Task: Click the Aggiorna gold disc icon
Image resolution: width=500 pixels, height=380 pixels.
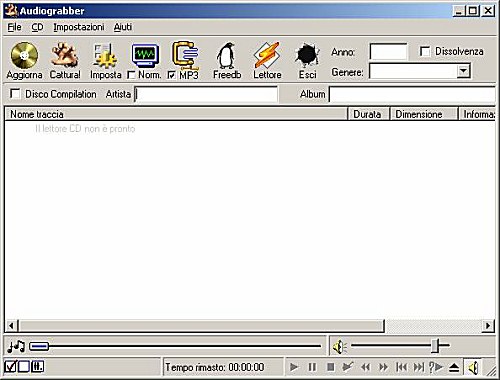Action: click(x=24, y=55)
